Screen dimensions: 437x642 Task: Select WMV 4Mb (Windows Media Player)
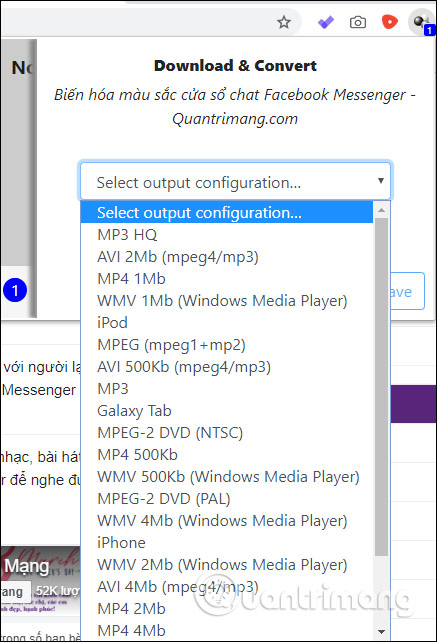point(227,521)
